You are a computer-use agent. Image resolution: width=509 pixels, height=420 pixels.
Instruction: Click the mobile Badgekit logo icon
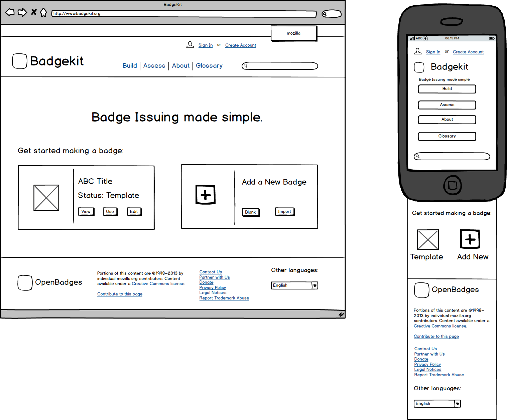coord(419,67)
